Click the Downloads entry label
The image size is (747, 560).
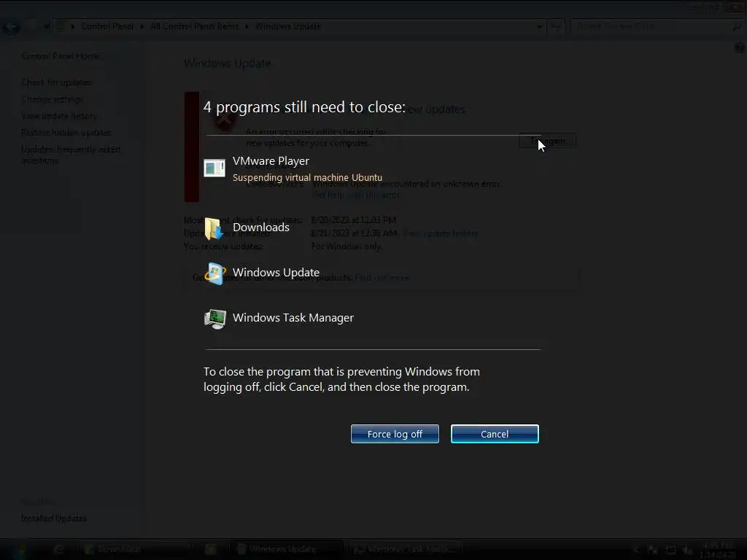coord(261,227)
